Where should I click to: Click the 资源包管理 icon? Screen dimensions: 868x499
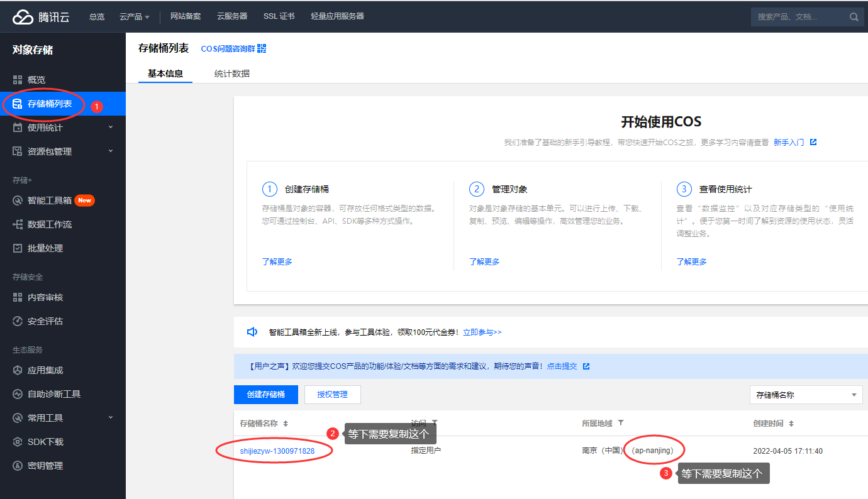18,151
